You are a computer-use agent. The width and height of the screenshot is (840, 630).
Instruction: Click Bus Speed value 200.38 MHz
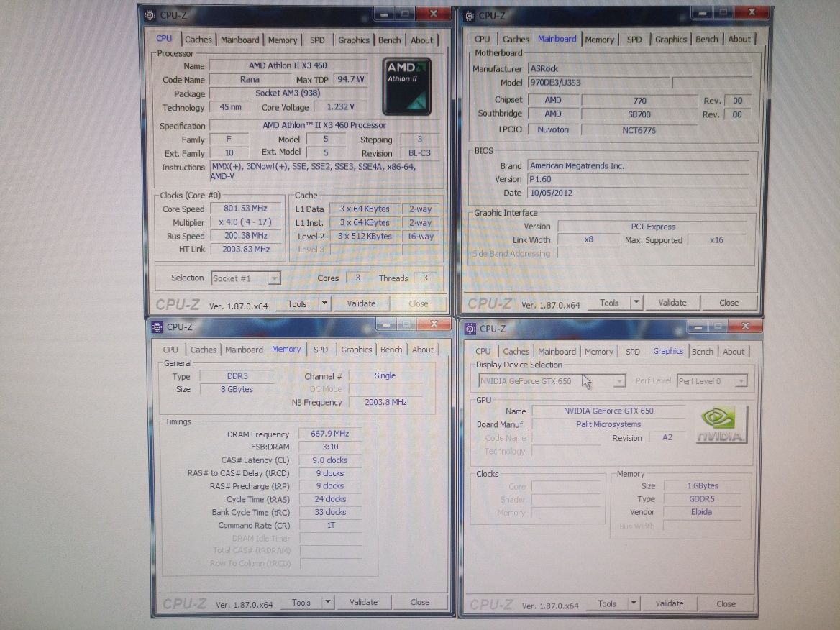(246, 236)
